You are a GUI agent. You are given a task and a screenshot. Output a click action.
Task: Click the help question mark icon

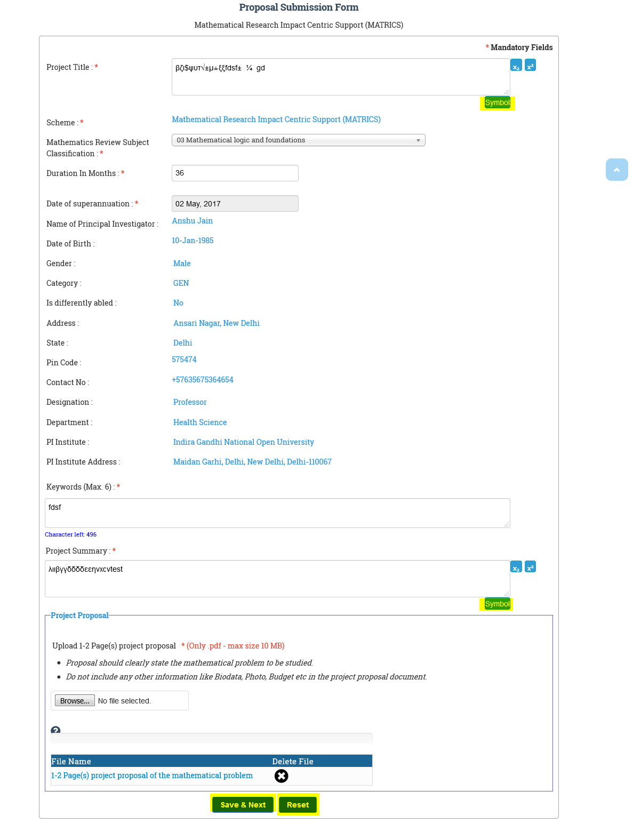pos(55,731)
